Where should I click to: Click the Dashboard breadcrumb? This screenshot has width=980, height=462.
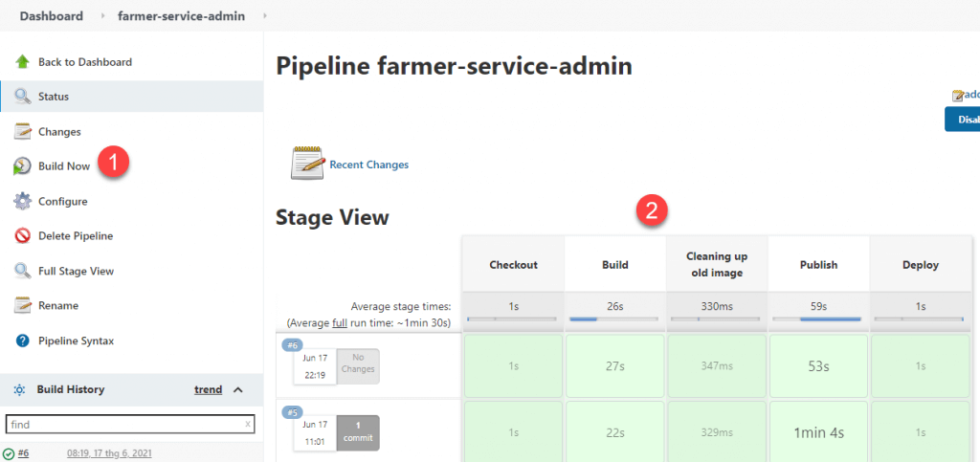(x=52, y=15)
